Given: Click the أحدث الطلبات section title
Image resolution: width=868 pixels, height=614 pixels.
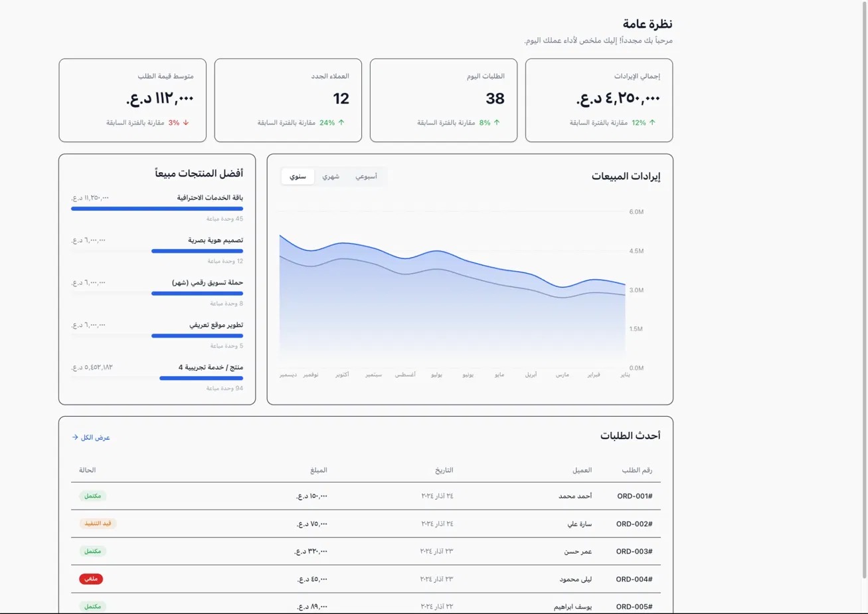Looking at the screenshot, I should (x=631, y=436).
